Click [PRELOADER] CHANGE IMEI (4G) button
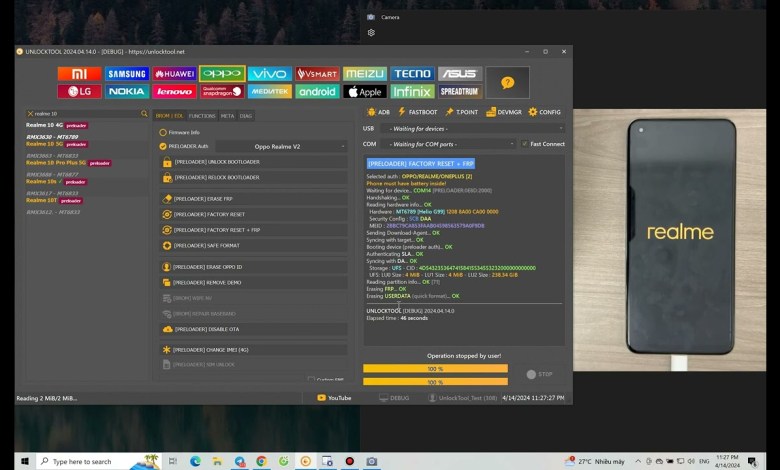This screenshot has width=780, height=470. coord(254,350)
